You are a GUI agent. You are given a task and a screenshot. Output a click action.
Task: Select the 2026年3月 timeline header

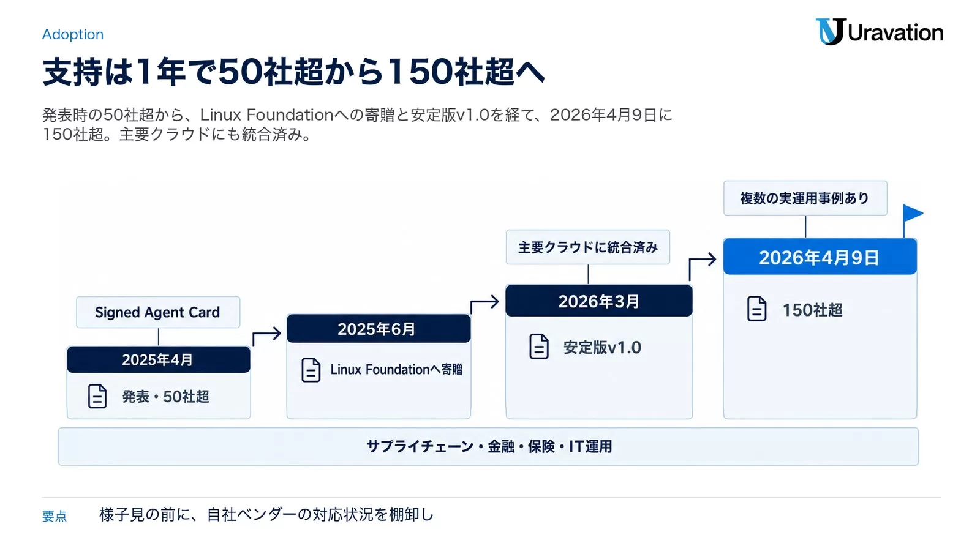coord(599,301)
